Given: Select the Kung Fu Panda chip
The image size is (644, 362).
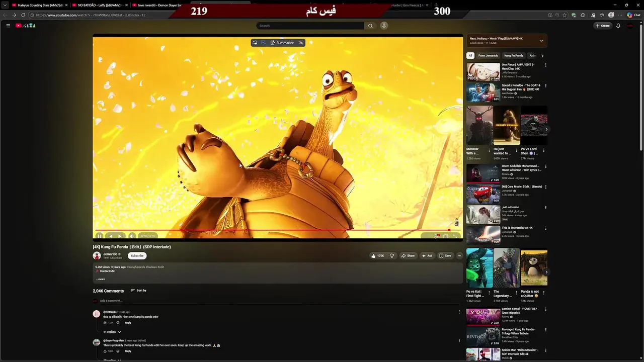Looking at the screenshot, I should click(514, 56).
